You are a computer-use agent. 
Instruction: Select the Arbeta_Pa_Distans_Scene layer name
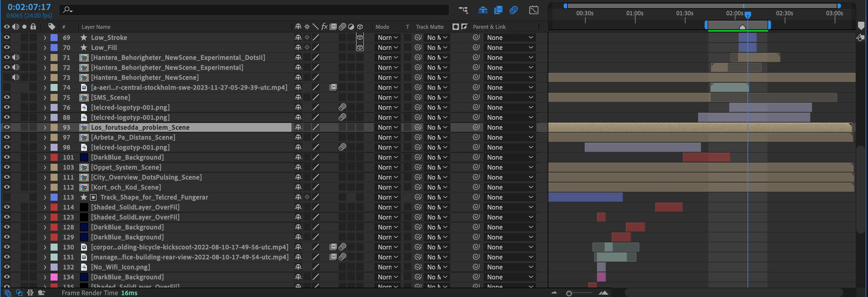point(133,137)
